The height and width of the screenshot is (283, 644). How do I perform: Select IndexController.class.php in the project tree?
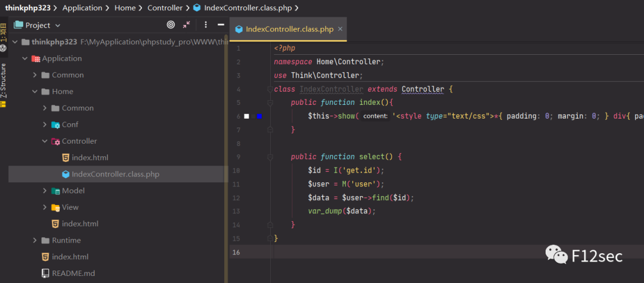(x=116, y=175)
